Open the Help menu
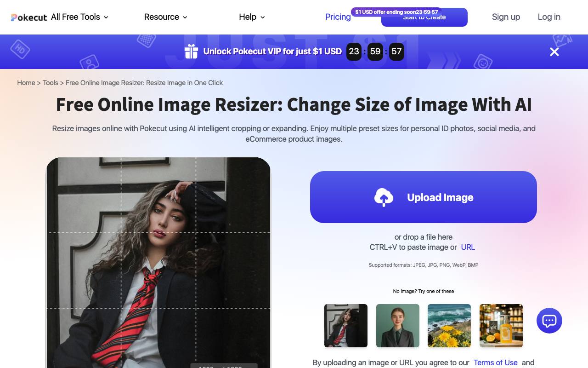 (252, 17)
